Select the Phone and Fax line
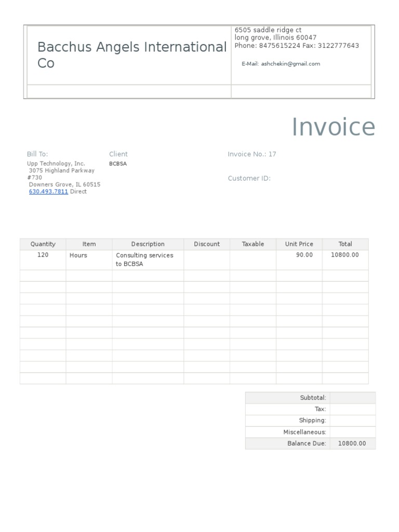The height and width of the screenshot is (532, 399). [x=297, y=46]
